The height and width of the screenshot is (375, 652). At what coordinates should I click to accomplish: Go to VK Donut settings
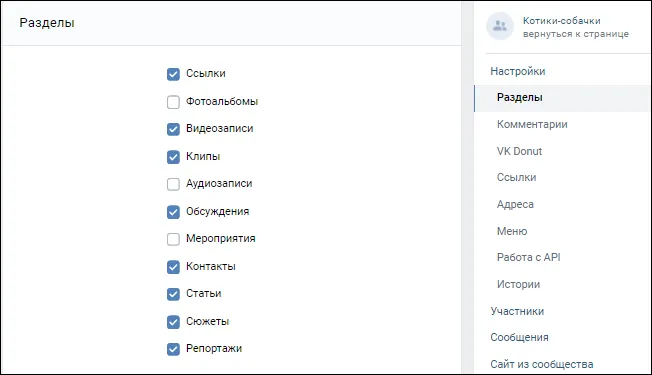pyautogui.click(x=519, y=151)
